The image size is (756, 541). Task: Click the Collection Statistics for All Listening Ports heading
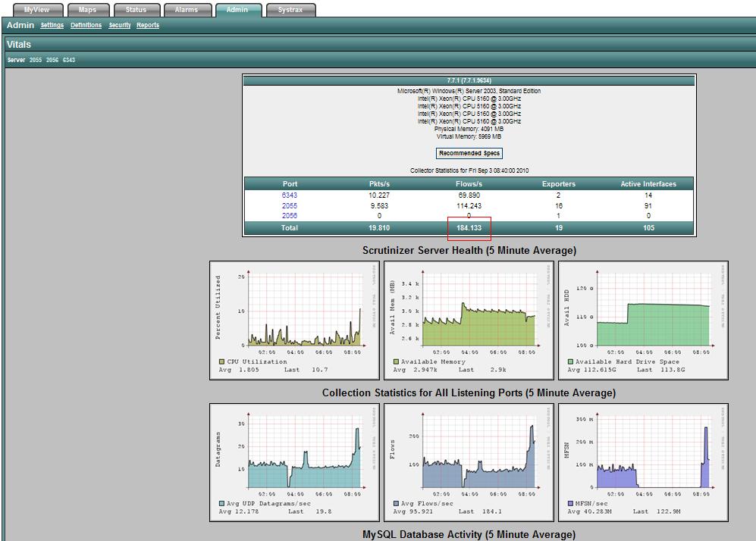point(469,393)
